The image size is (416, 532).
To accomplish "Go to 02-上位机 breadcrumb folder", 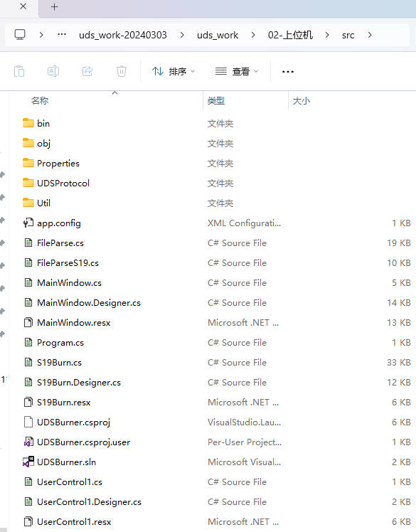I will point(290,35).
